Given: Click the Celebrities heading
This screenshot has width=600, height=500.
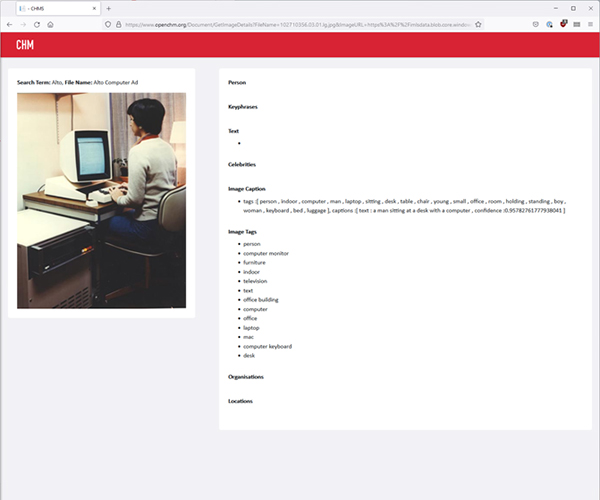Looking at the screenshot, I should [242, 164].
